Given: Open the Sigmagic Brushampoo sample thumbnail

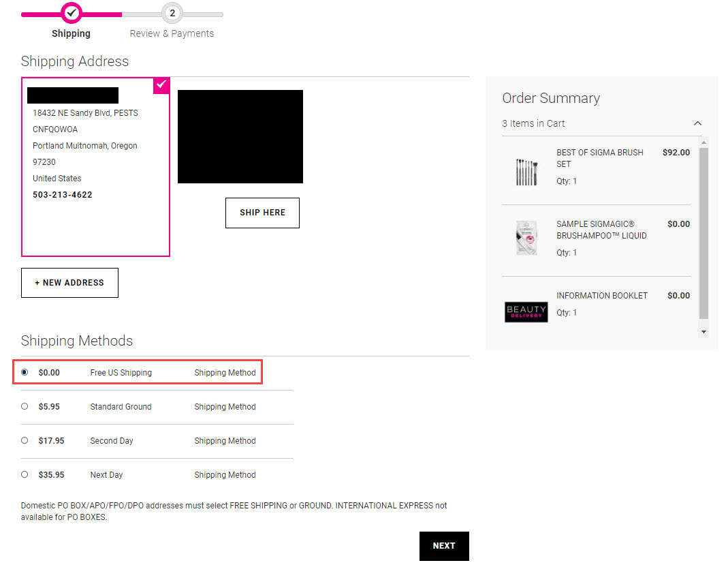Looking at the screenshot, I should pyautogui.click(x=526, y=238).
